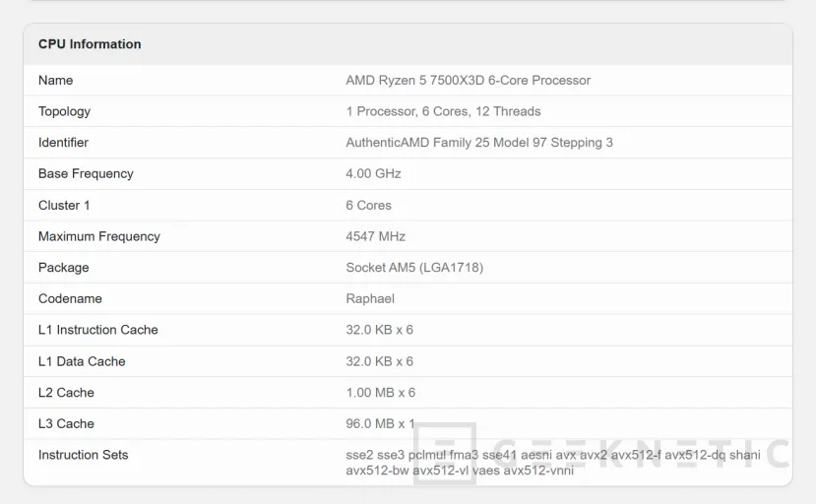Select the Name row label
Viewport: 816px width, 504px height.
click(x=56, y=80)
